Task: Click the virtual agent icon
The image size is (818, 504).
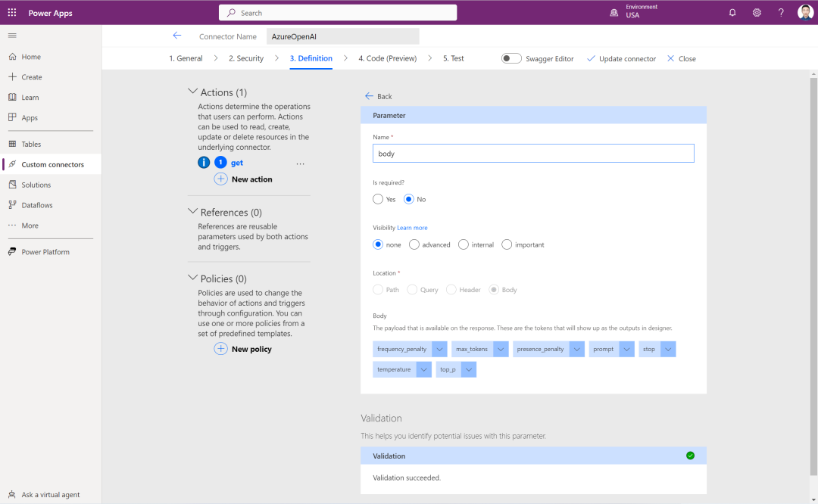Action: [12, 494]
